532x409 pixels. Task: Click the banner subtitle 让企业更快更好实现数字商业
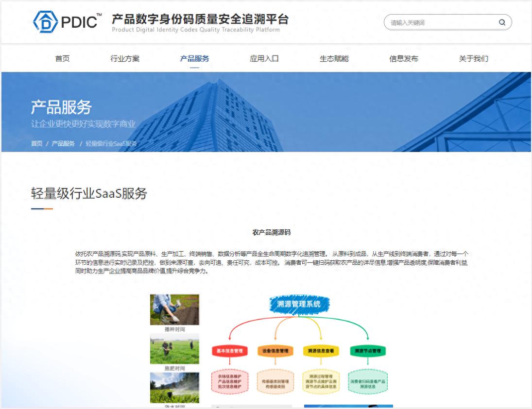[83, 124]
